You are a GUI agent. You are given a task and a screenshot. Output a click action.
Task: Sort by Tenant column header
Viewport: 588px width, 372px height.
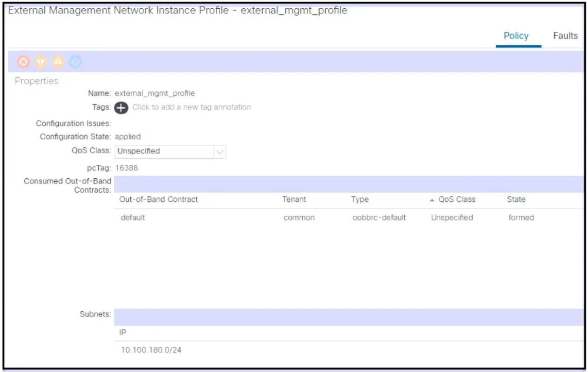click(294, 200)
